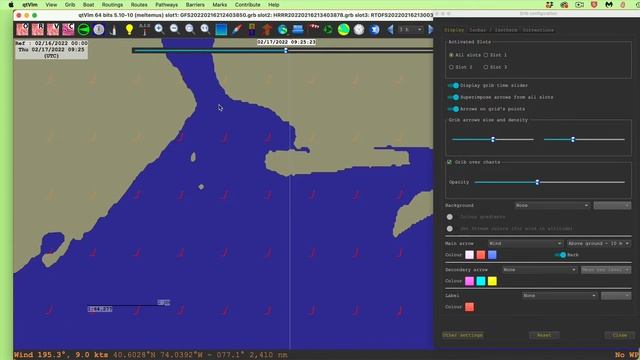The image size is (640, 360).
Task: Toggle the Barb switch
Action: point(560,255)
